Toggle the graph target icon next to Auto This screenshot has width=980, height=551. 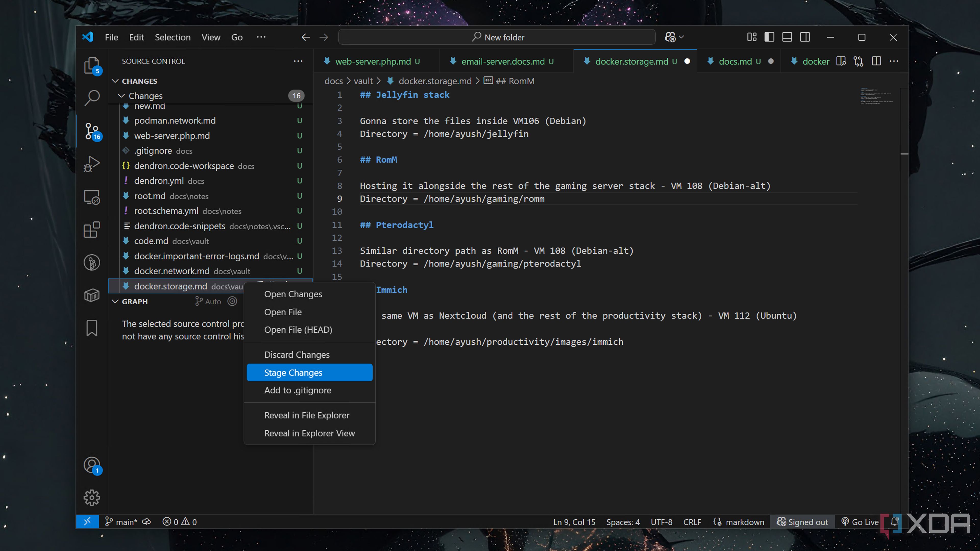click(232, 302)
